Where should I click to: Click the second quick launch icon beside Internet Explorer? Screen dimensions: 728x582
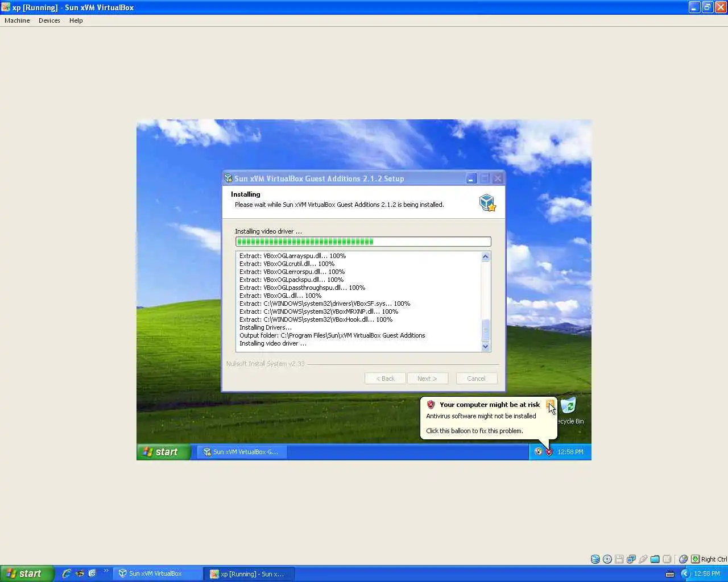[x=80, y=573]
